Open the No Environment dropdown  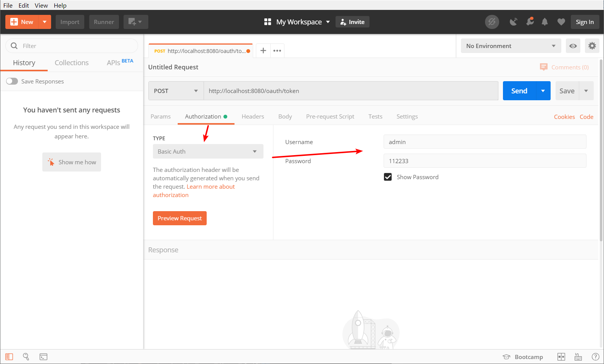(x=511, y=46)
